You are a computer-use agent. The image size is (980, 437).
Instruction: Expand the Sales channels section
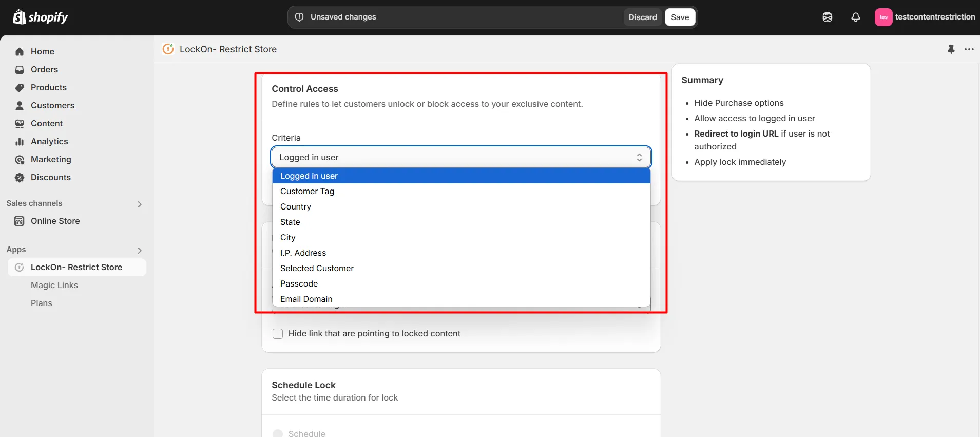pyautogui.click(x=140, y=204)
